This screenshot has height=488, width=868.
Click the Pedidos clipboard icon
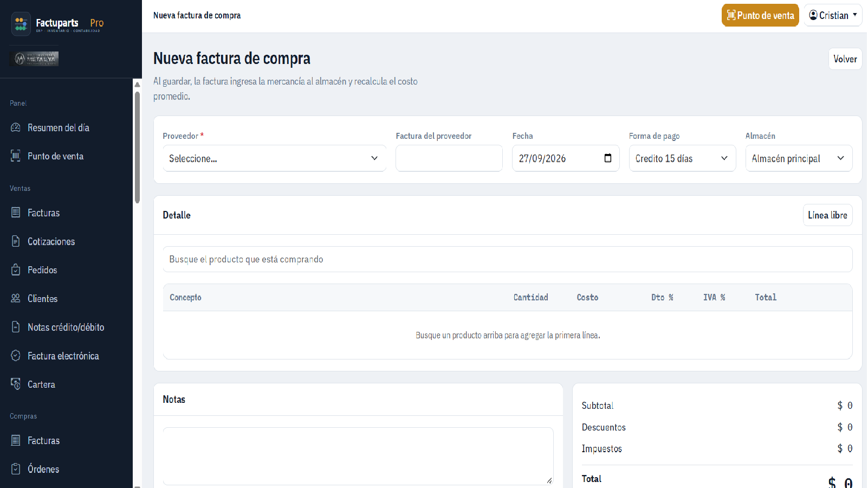coord(16,270)
